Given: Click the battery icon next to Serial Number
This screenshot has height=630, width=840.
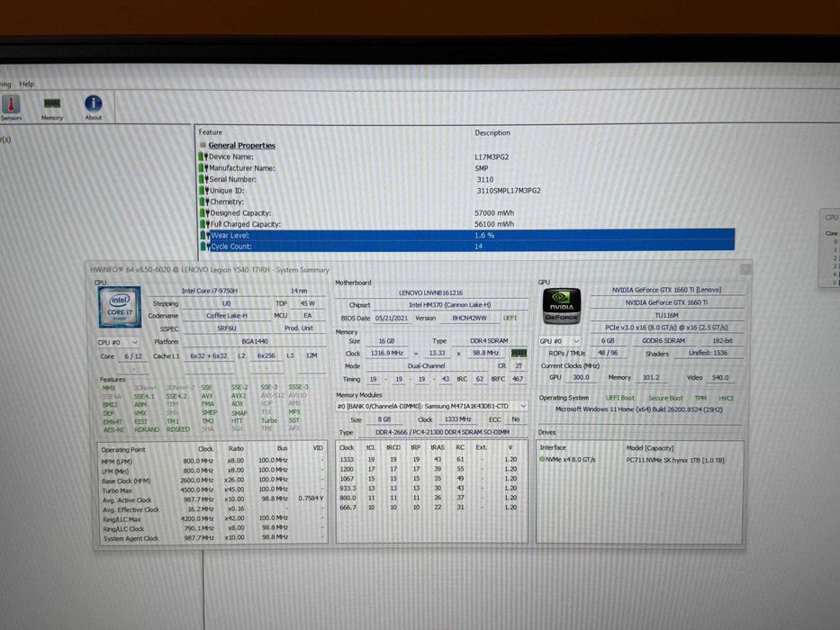Looking at the screenshot, I should [x=203, y=179].
